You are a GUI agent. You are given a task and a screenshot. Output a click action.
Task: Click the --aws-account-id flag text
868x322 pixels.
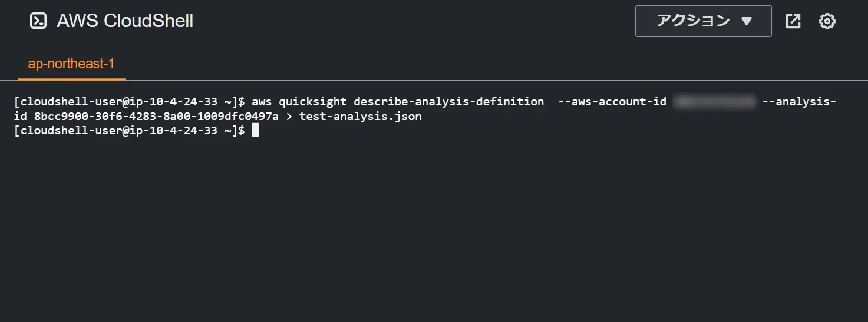[612, 101]
